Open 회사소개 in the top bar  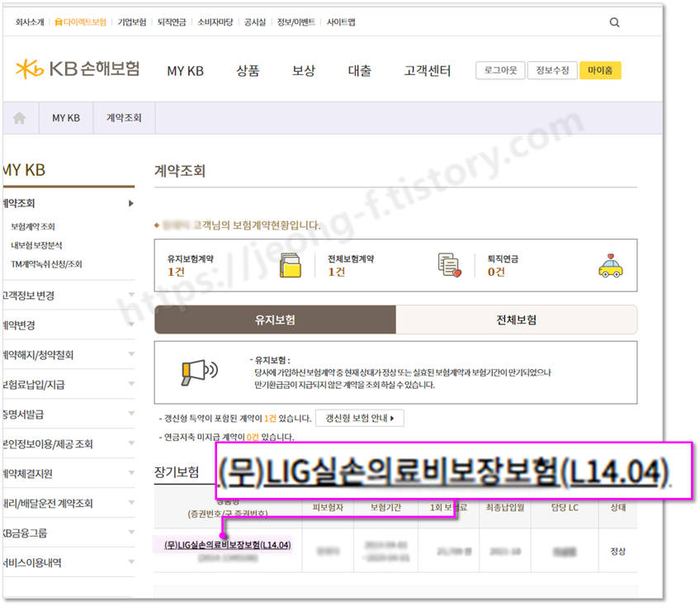(x=30, y=22)
